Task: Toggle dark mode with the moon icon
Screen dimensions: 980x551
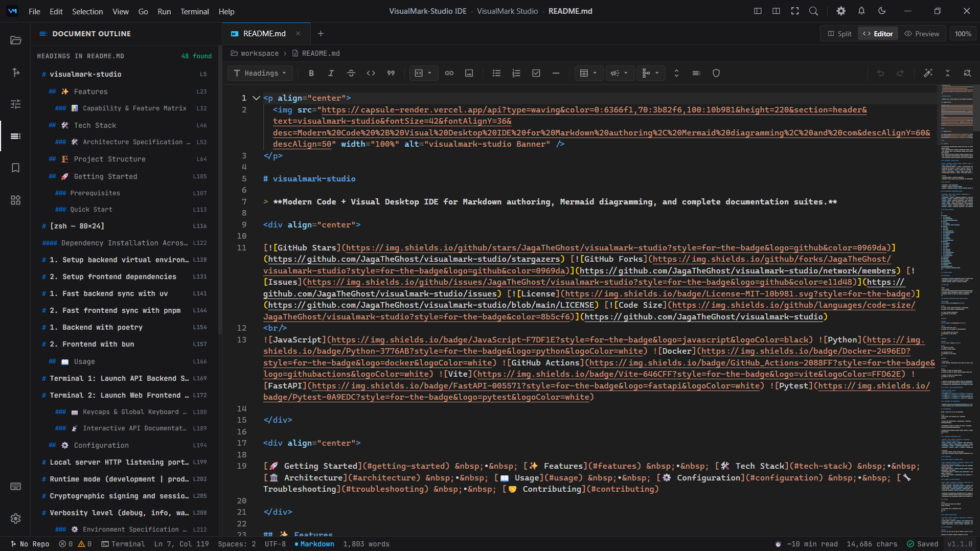Action: tap(882, 11)
